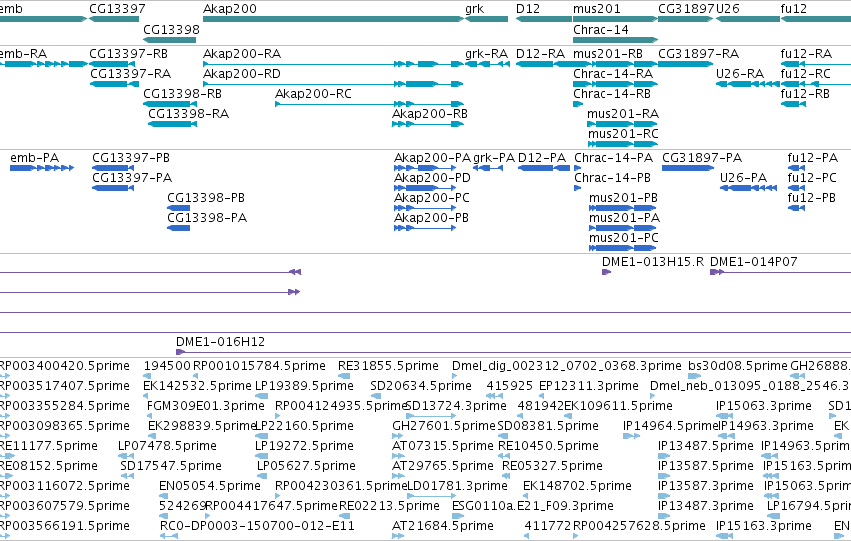Select EST label EK148702.5prime
851x541 pixels.
pyautogui.click(x=577, y=486)
